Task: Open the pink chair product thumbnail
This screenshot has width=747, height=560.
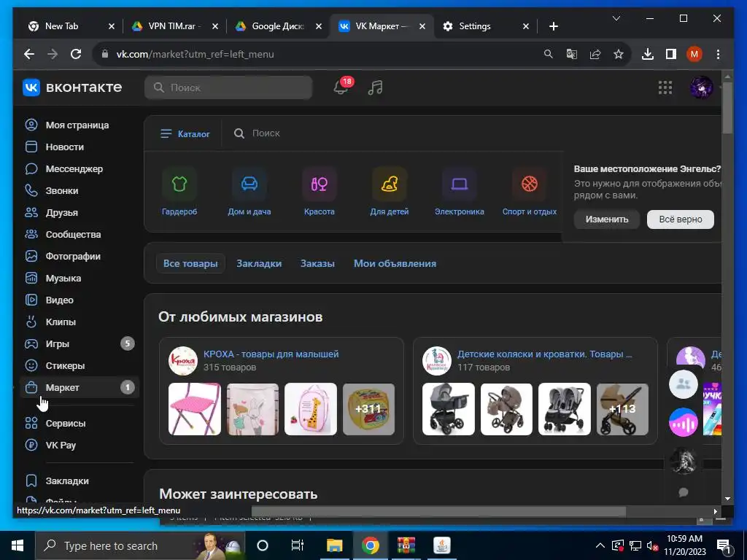Action: click(194, 409)
